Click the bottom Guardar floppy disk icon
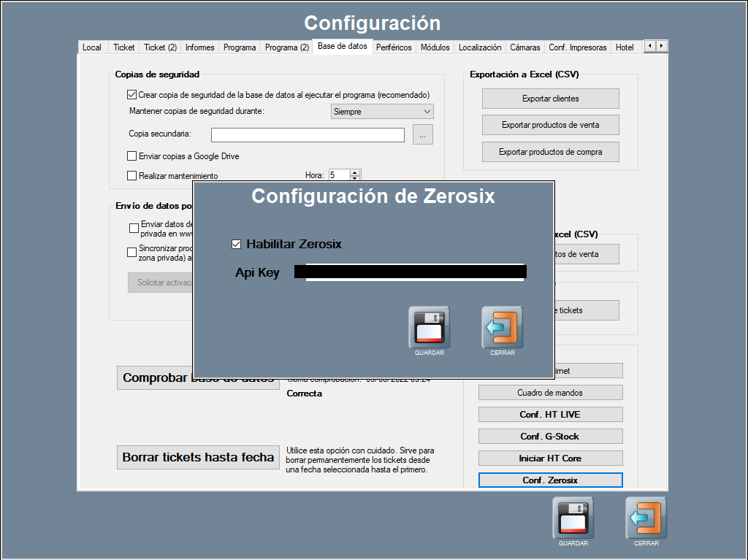 (573, 518)
